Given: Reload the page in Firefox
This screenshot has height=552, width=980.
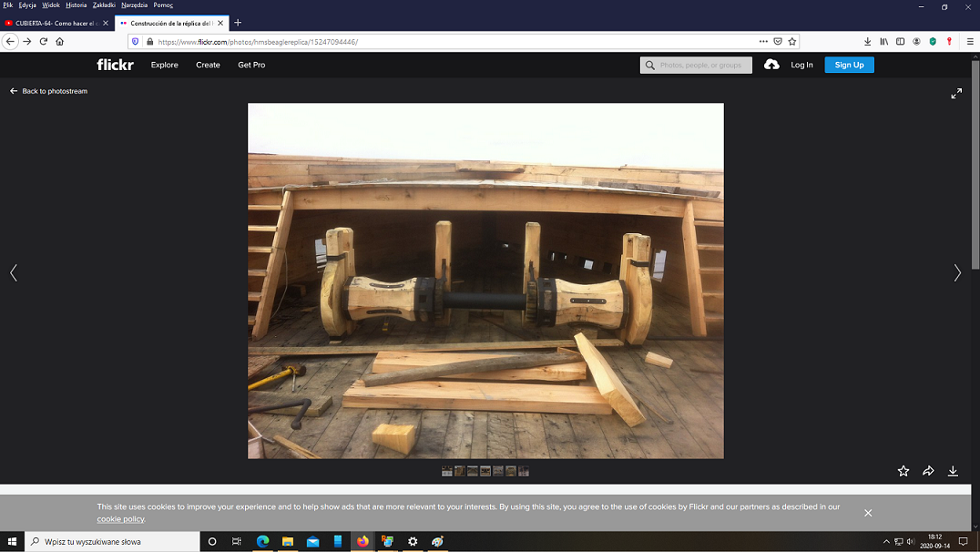Looking at the screenshot, I should (x=43, y=41).
